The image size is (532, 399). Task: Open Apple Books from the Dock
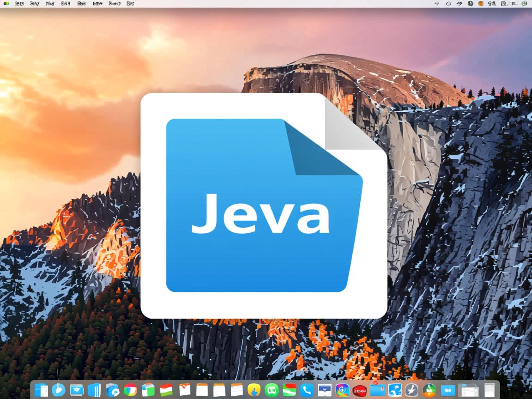(94, 390)
